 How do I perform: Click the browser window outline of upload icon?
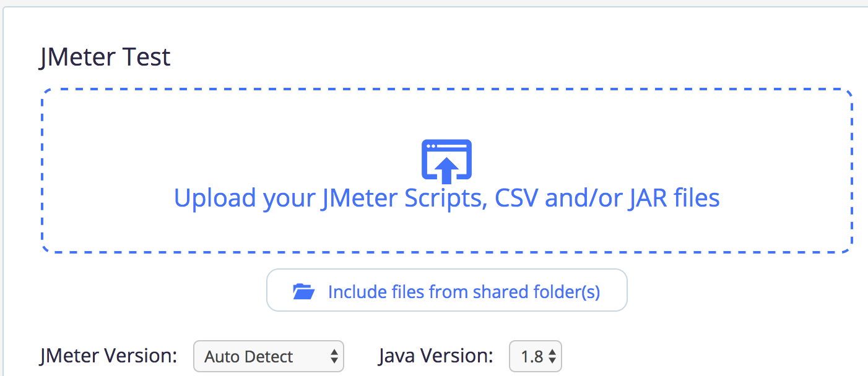pyautogui.click(x=447, y=159)
